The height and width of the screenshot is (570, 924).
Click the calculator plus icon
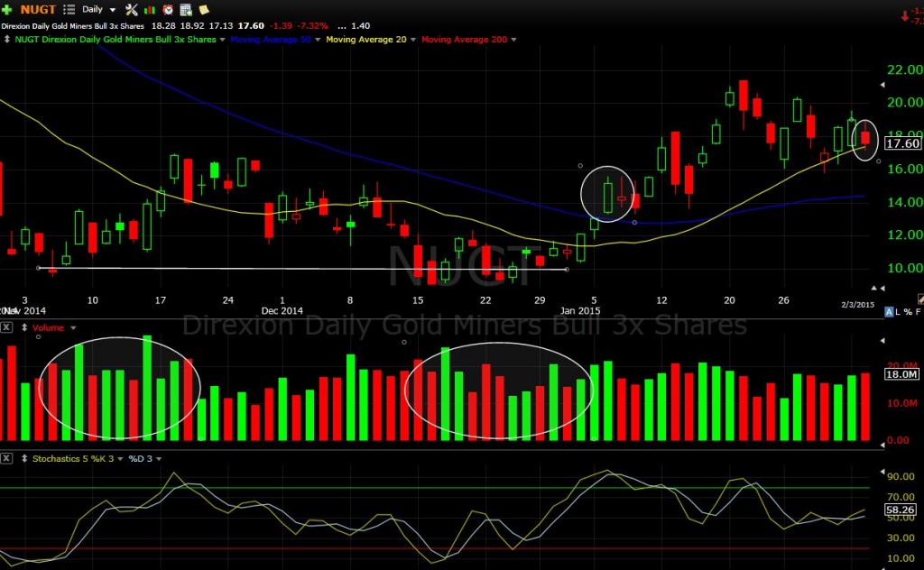(186, 9)
